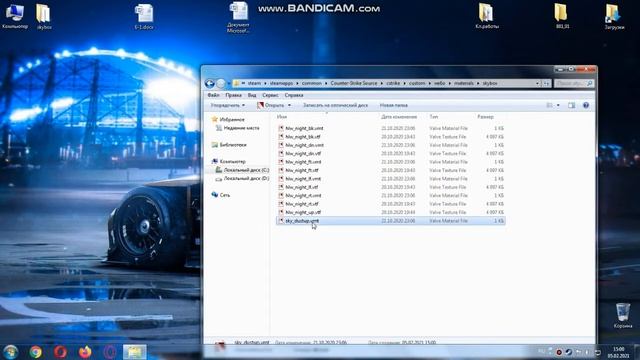Screen dimensions: 640x360
Task: Click the Сеть network icon
Action: point(215,195)
